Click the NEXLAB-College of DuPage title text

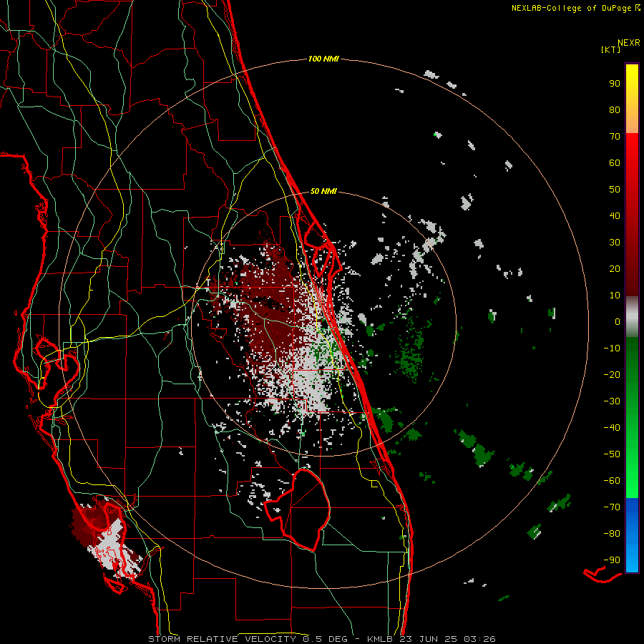(572, 8)
